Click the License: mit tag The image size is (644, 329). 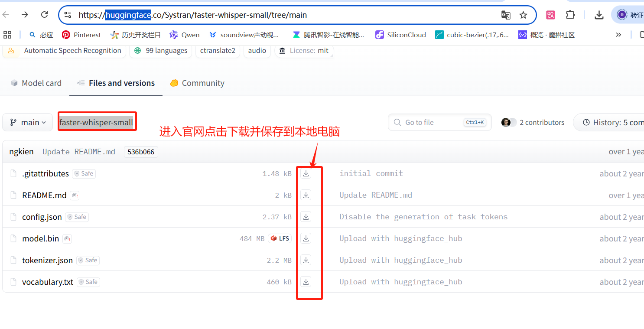click(x=304, y=51)
